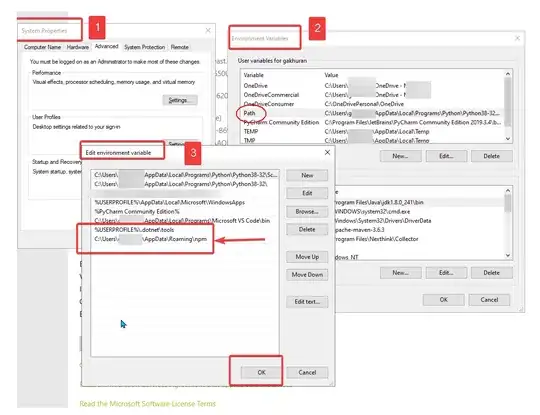540x415 pixels.
Task: Select the Path user variable row
Action: click(373, 113)
